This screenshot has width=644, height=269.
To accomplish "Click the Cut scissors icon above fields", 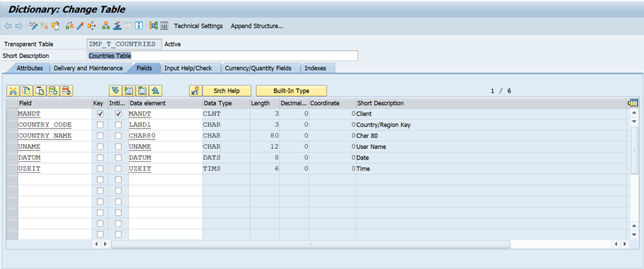I will tap(13, 91).
